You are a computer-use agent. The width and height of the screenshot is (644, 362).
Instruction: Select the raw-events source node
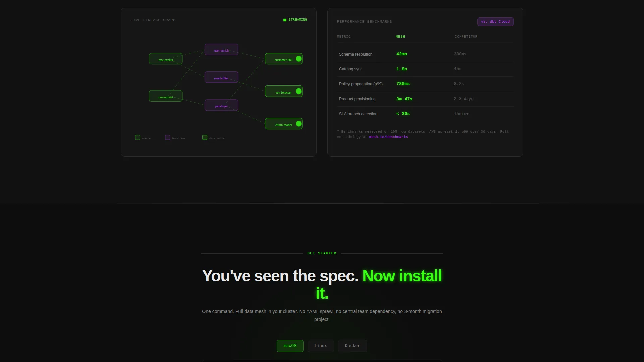pyautogui.click(x=166, y=59)
